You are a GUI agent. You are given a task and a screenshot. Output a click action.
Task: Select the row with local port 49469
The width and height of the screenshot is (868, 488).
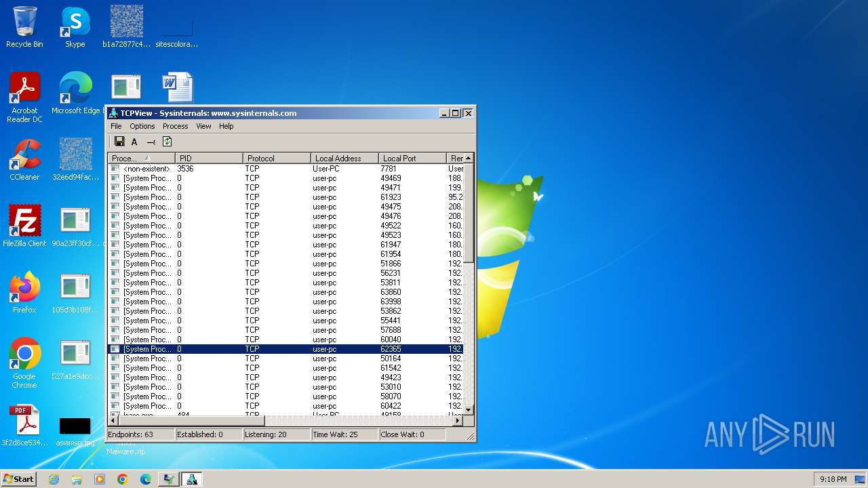tap(285, 178)
